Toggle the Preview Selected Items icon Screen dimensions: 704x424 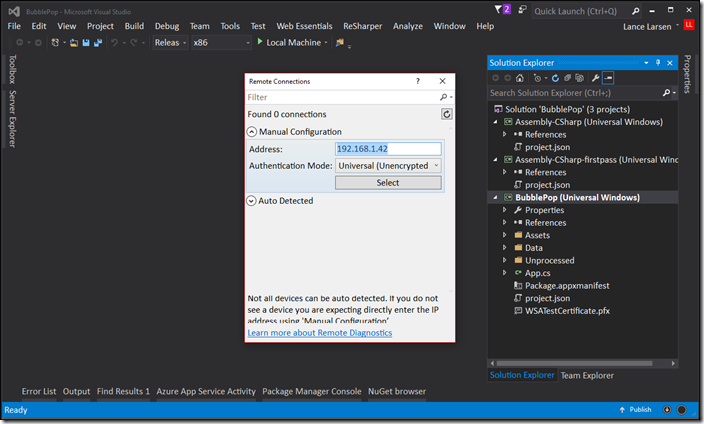tap(608, 78)
